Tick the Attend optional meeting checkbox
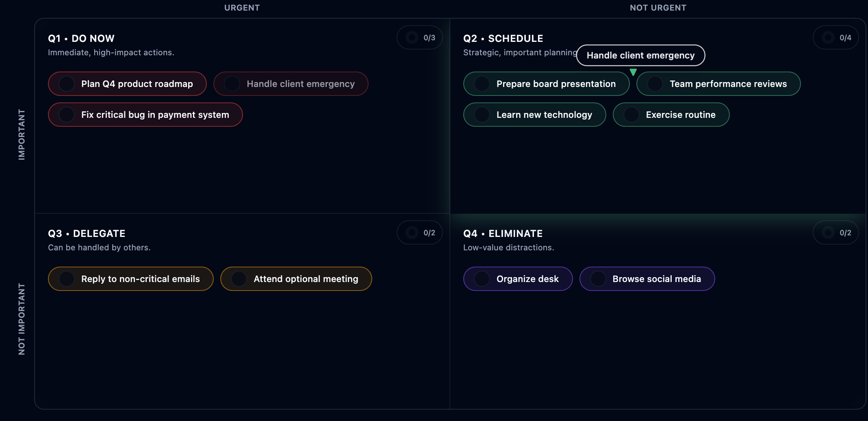This screenshot has width=868, height=421. tap(239, 279)
